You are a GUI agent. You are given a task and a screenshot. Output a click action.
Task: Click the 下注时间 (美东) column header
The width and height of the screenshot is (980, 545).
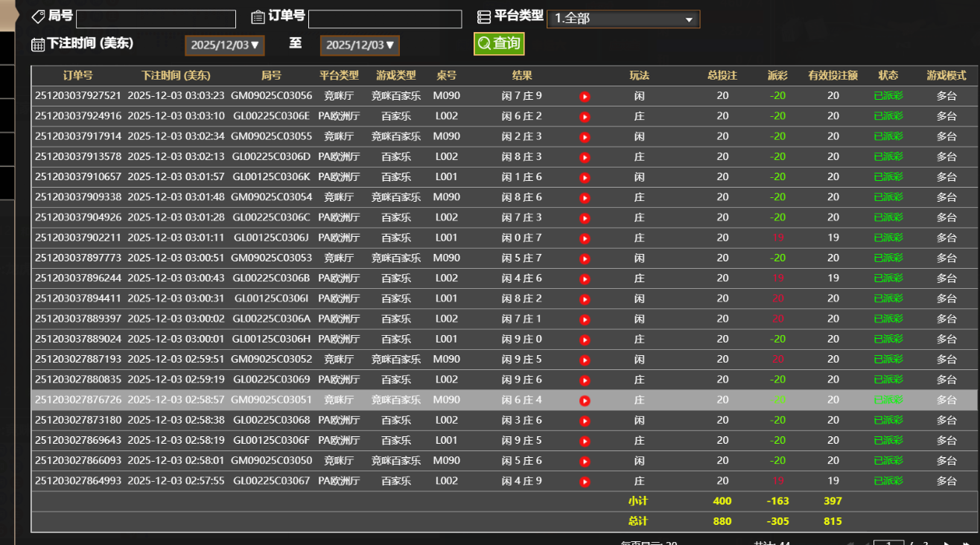176,76
